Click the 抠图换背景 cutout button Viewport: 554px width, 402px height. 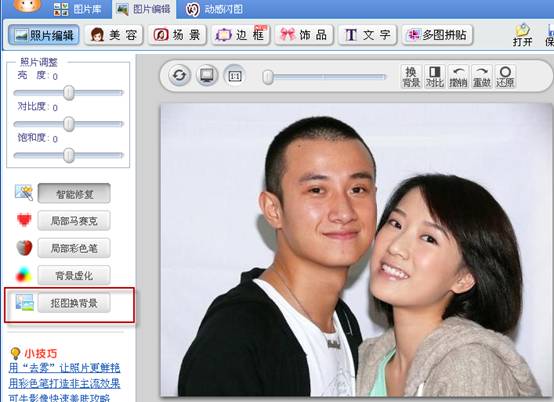74,303
